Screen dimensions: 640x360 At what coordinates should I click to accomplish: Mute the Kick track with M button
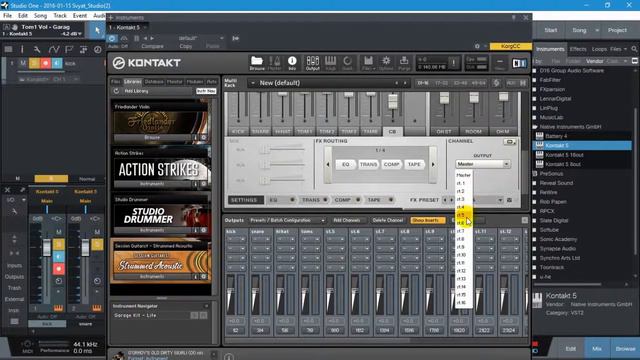(23, 63)
